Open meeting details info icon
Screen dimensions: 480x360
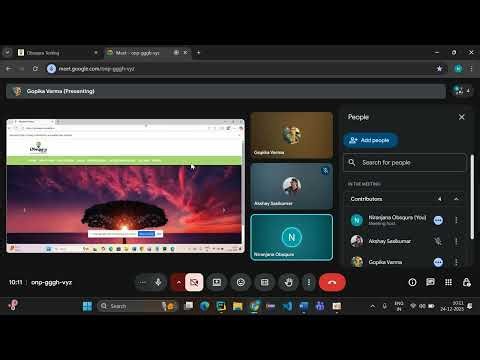(412, 282)
